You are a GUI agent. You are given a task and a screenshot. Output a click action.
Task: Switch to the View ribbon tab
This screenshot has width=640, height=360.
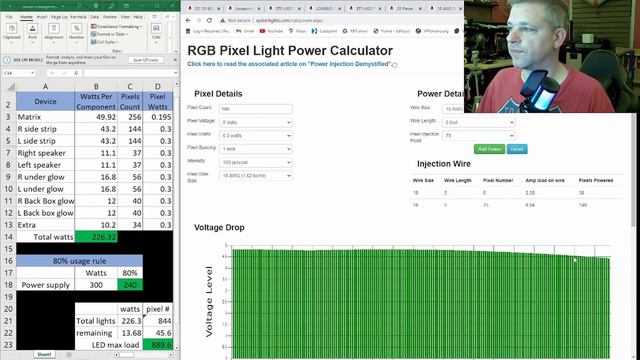[x=125, y=17]
